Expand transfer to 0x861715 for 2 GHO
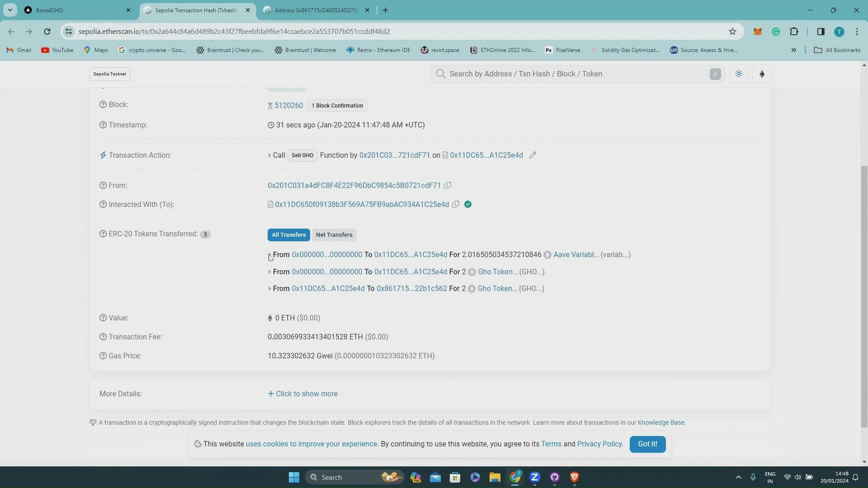 coord(269,289)
